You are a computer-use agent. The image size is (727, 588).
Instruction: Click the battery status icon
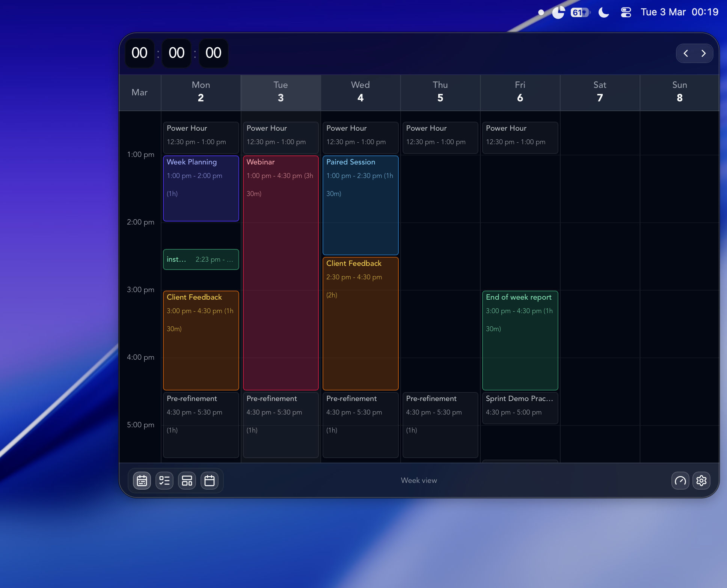[x=580, y=12]
